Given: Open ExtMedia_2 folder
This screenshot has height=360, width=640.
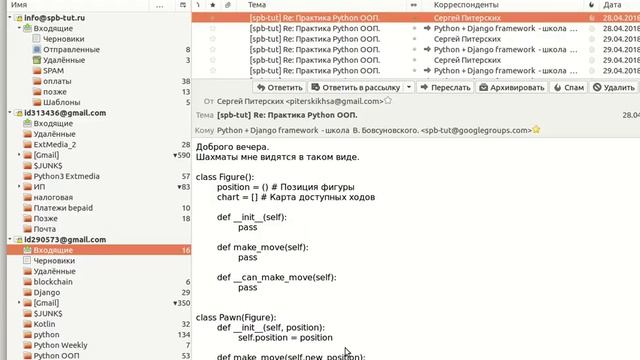Looking at the screenshot, I should point(55,144).
